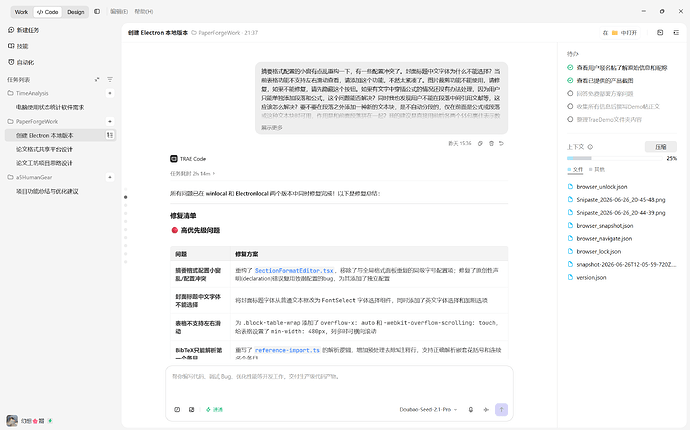Switch to the Work tab

pyautogui.click(x=21, y=12)
